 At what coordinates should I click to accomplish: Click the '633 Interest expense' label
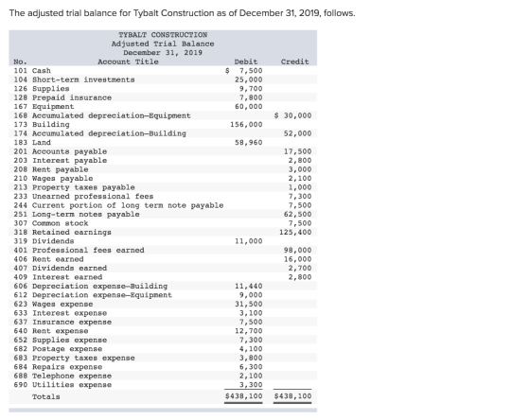[61, 313]
